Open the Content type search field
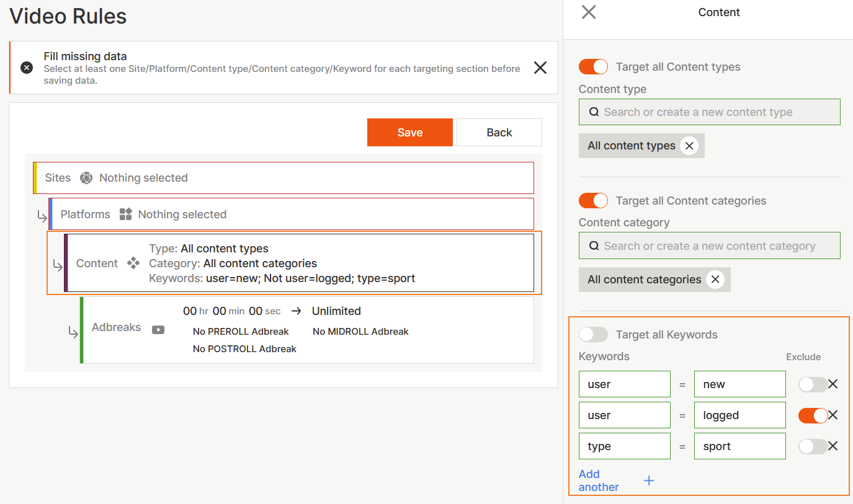This screenshot has height=504, width=853. (709, 112)
